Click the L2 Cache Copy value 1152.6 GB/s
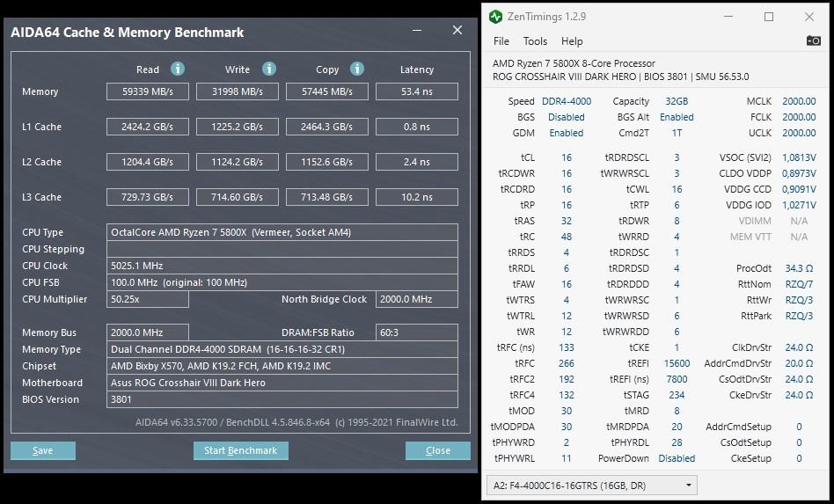The image size is (834, 504). (327, 162)
